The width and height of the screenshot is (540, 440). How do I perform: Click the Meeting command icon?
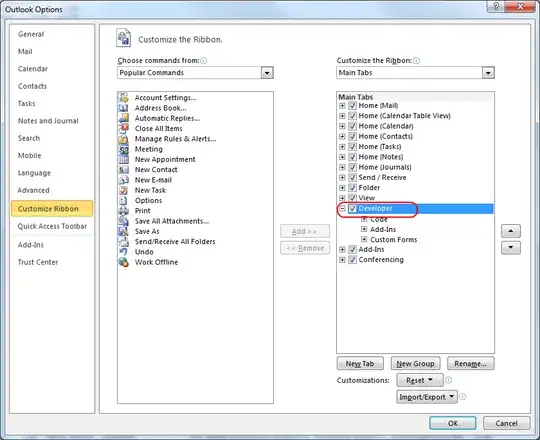pos(124,149)
